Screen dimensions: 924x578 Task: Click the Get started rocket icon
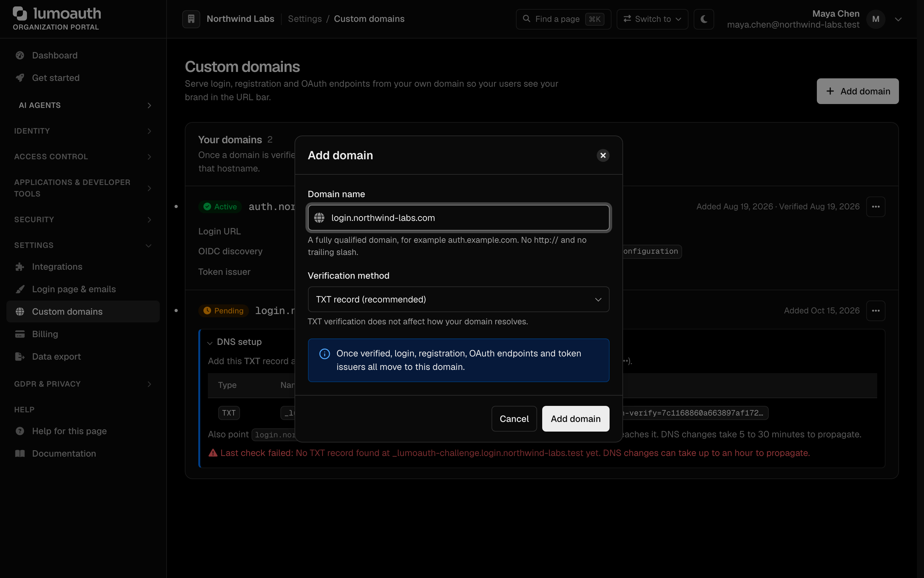[x=20, y=78]
